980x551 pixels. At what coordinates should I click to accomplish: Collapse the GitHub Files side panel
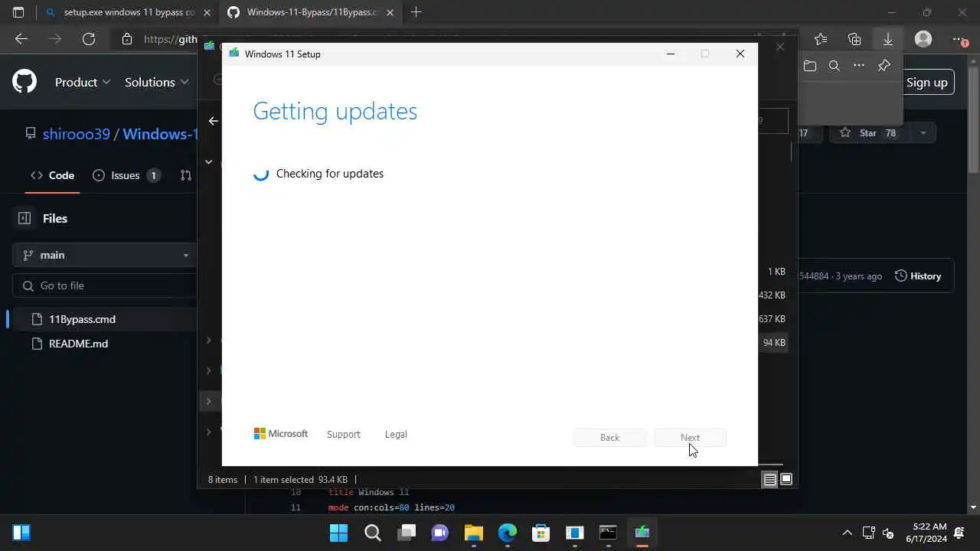[x=24, y=218]
